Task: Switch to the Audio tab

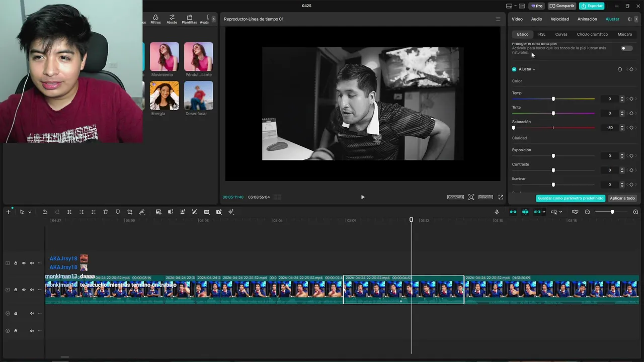Action: 536,19
